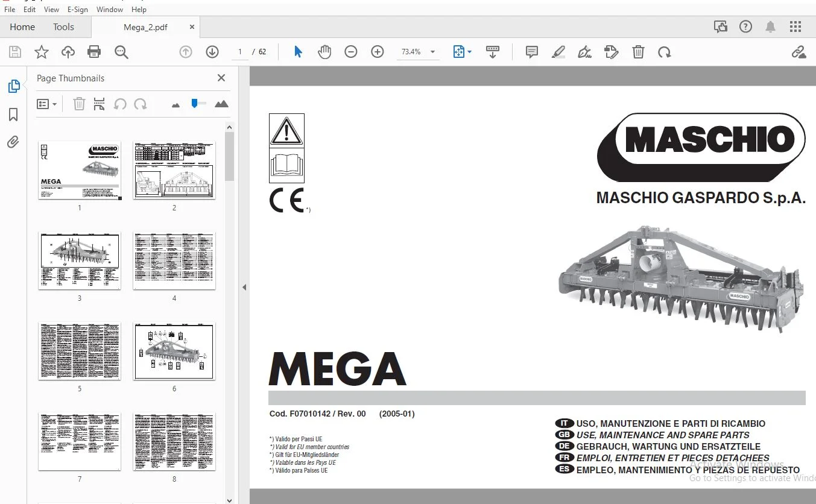Screen dimensions: 816x504
Task: Open the notifications bell icon
Action: [x=771, y=27]
